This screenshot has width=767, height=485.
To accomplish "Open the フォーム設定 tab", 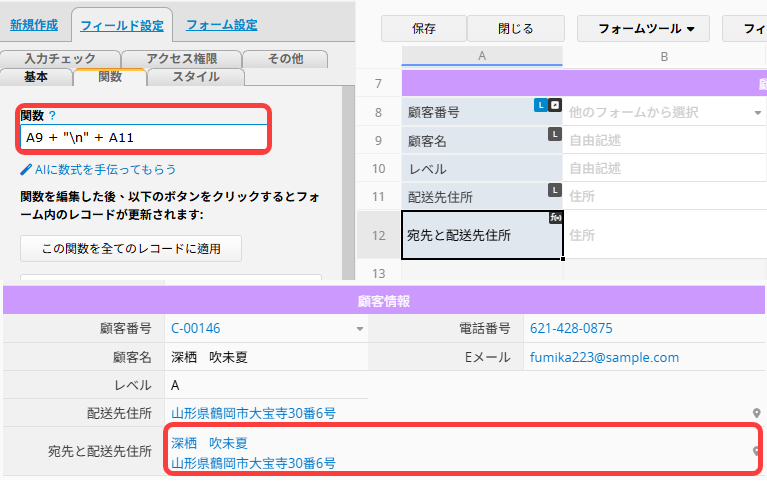I will point(221,25).
